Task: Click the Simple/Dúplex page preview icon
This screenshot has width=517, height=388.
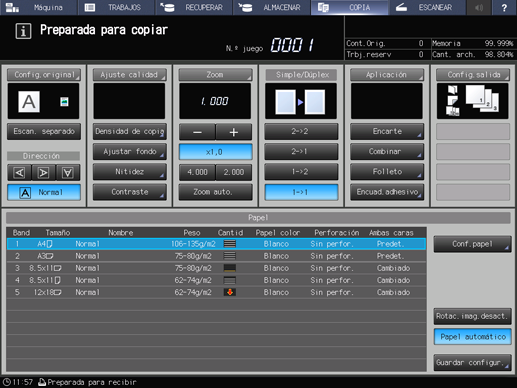Action: tap(300, 102)
